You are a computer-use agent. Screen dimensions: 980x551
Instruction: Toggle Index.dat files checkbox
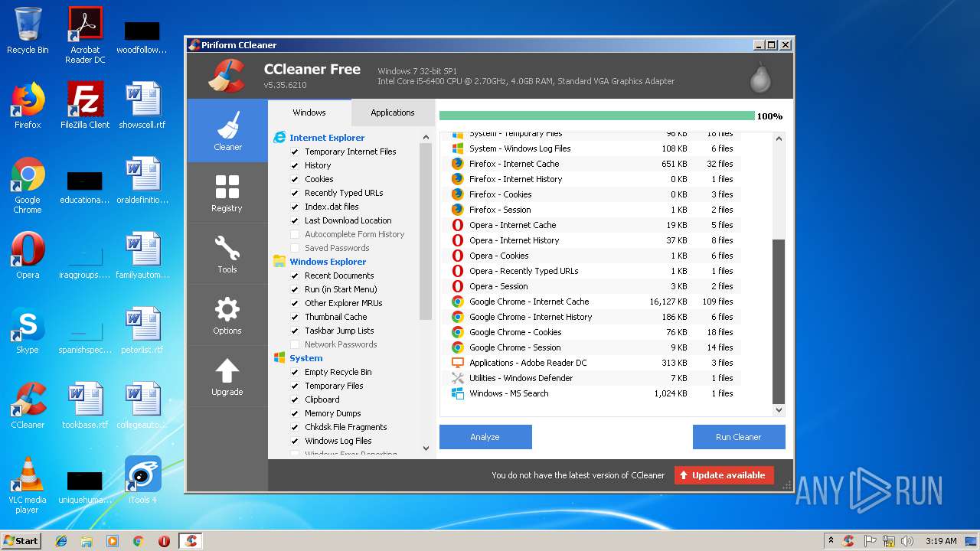(295, 207)
